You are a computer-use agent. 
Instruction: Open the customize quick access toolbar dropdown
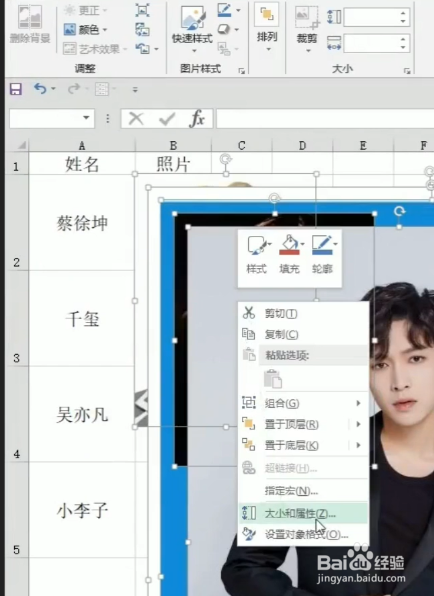135,90
